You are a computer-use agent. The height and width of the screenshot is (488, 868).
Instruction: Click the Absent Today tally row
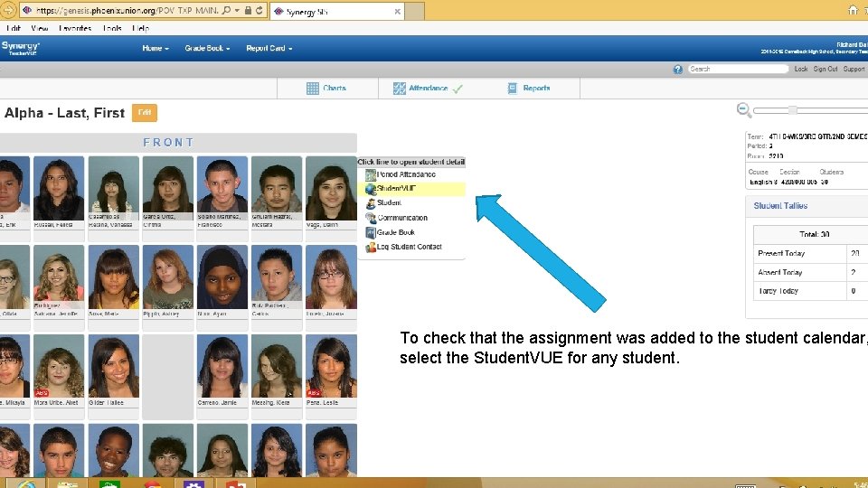810,272
